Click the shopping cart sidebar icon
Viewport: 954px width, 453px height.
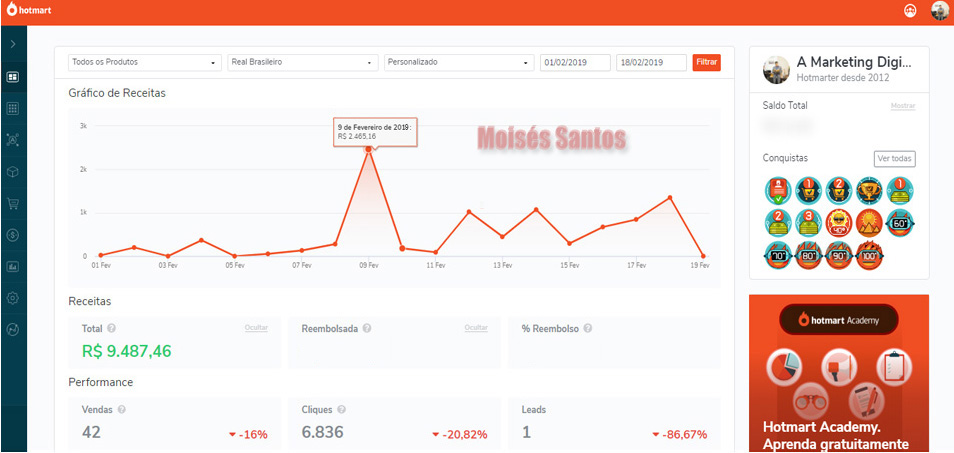click(x=13, y=203)
